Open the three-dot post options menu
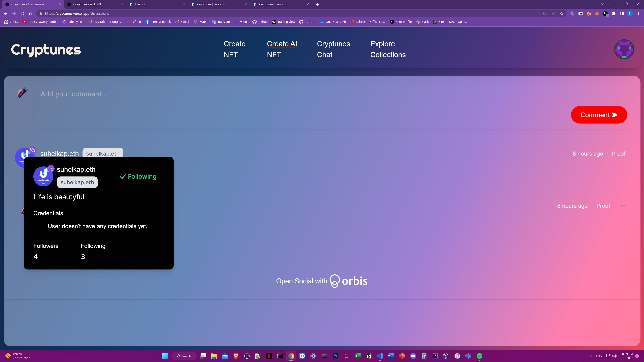 [623, 206]
